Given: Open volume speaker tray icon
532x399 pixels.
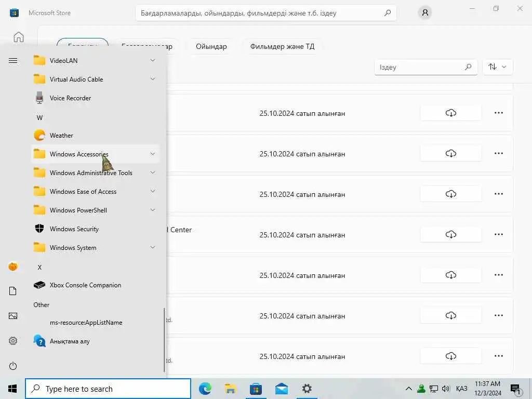Looking at the screenshot, I should pos(446,389).
